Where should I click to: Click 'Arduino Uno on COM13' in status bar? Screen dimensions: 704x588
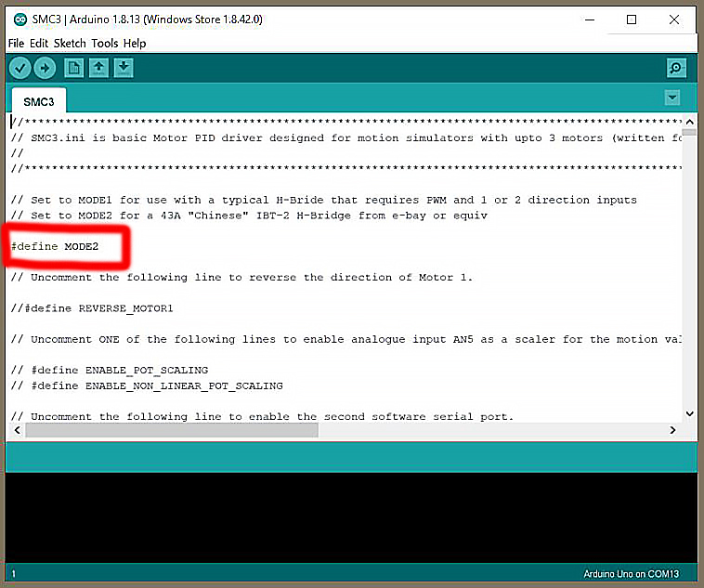tap(631, 574)
